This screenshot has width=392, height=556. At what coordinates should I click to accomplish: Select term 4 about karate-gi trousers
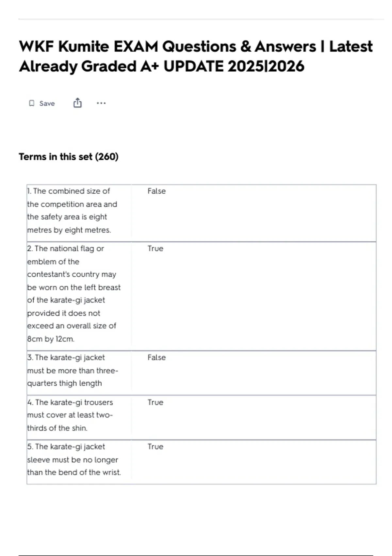(x=70, y=415)
